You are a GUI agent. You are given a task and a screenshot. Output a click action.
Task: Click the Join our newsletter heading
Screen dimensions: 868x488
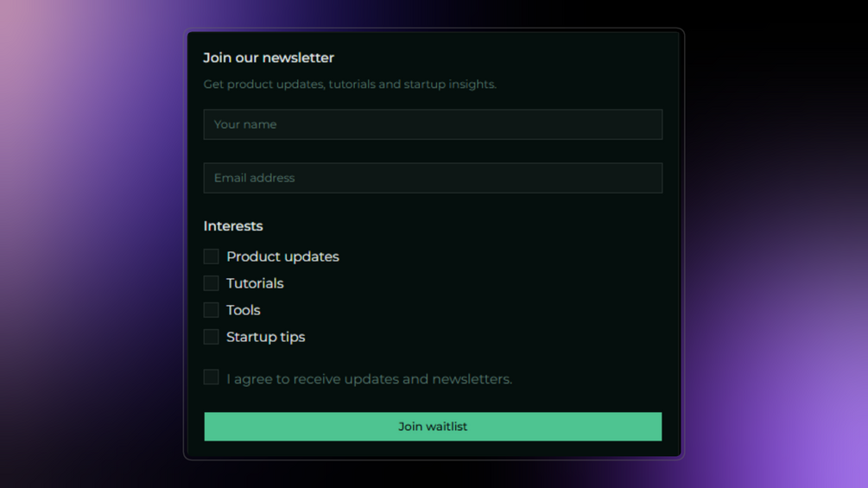tap(269, 58)
